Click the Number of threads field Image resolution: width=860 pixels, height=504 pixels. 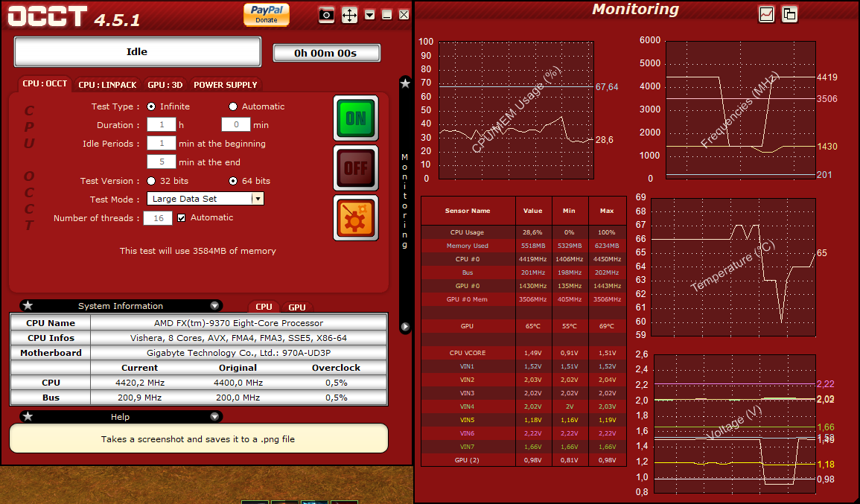[x=158, y=217]
